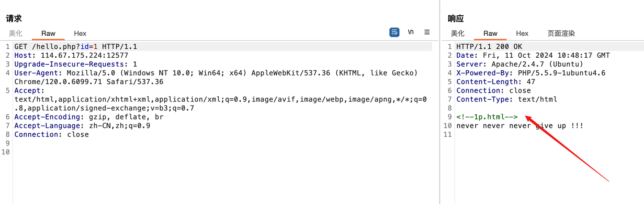The height and width of the screenshot is (204, 644).
Task: Click the Host header line in request
Action: point(71,55)
